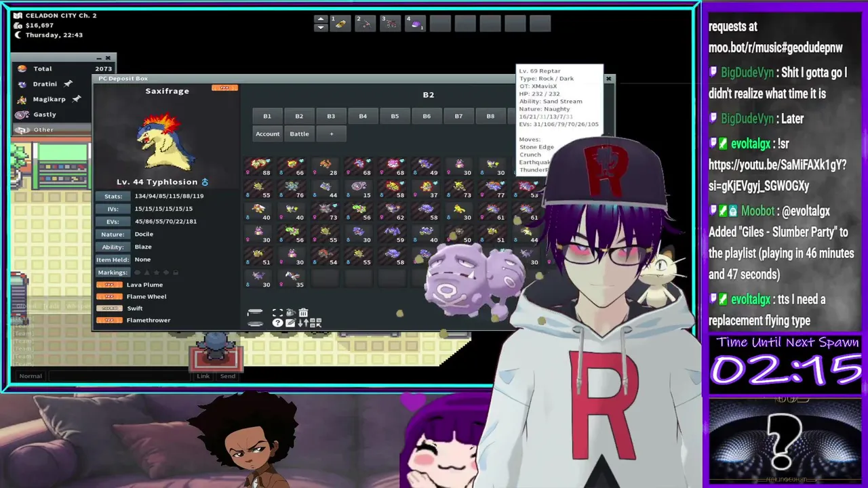This screenshot has height=488, width=868.
Task: Click the orange fire type badge by Saxifrage
Action: 224,88
